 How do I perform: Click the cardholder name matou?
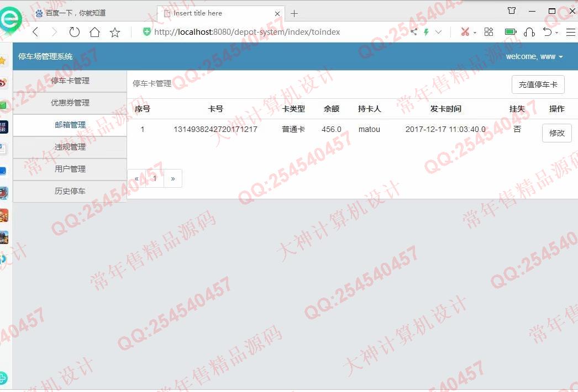[x=369, y=129]
